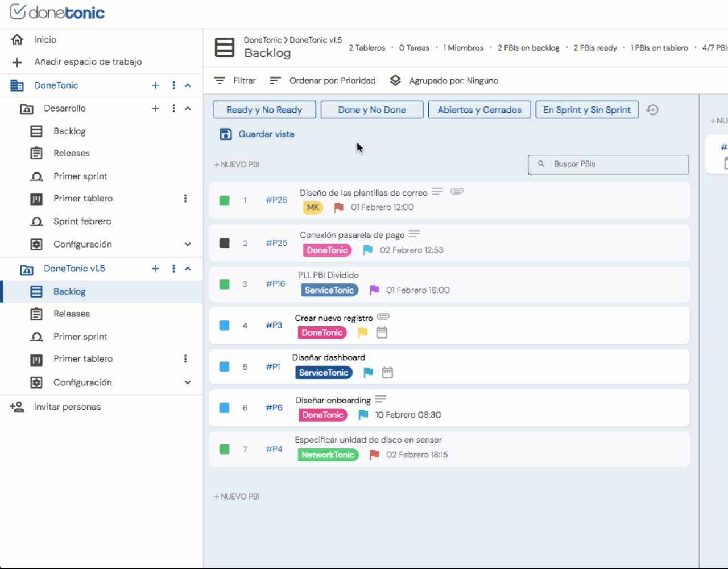The image size is (728, 569).
Task: Click the Guardar vista save icon
Action: point(226,134)
